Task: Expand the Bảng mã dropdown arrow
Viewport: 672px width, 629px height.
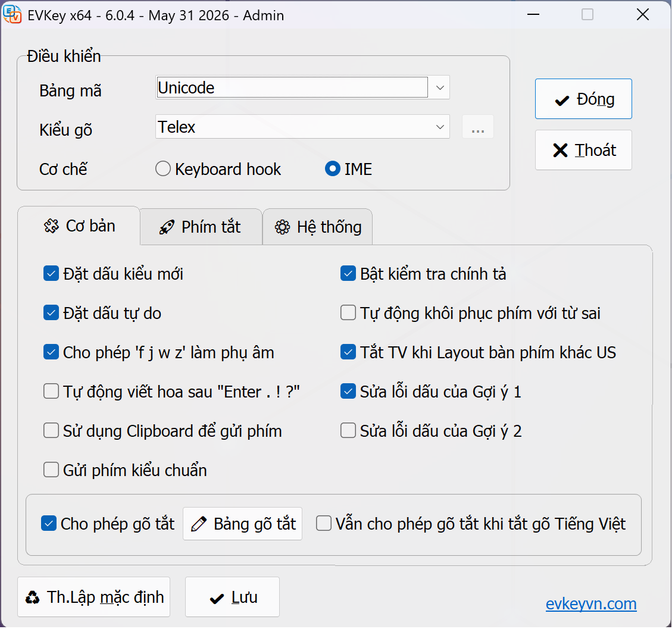Action: click(x=440, y=87)
